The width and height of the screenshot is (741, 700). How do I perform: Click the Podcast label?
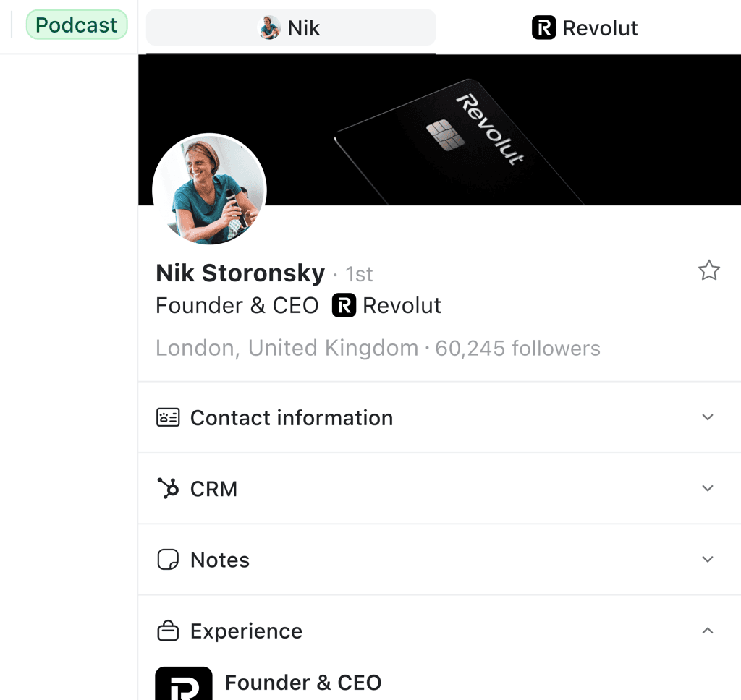pyautogui.click(x=77, y=24)
